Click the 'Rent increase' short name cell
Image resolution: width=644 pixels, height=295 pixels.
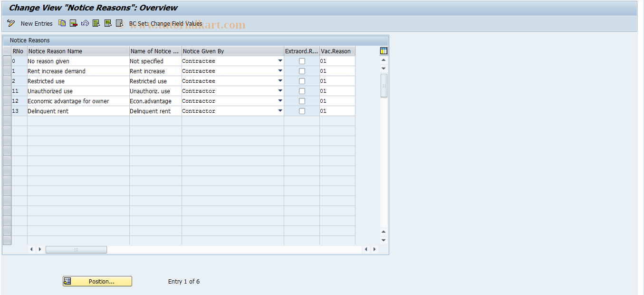point(155,71)
